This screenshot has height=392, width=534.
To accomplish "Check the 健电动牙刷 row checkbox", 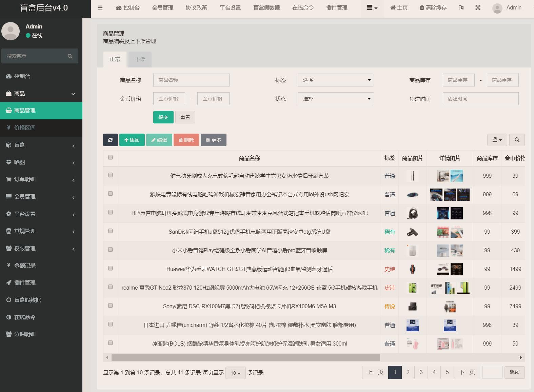I will [x=110, y=175].
